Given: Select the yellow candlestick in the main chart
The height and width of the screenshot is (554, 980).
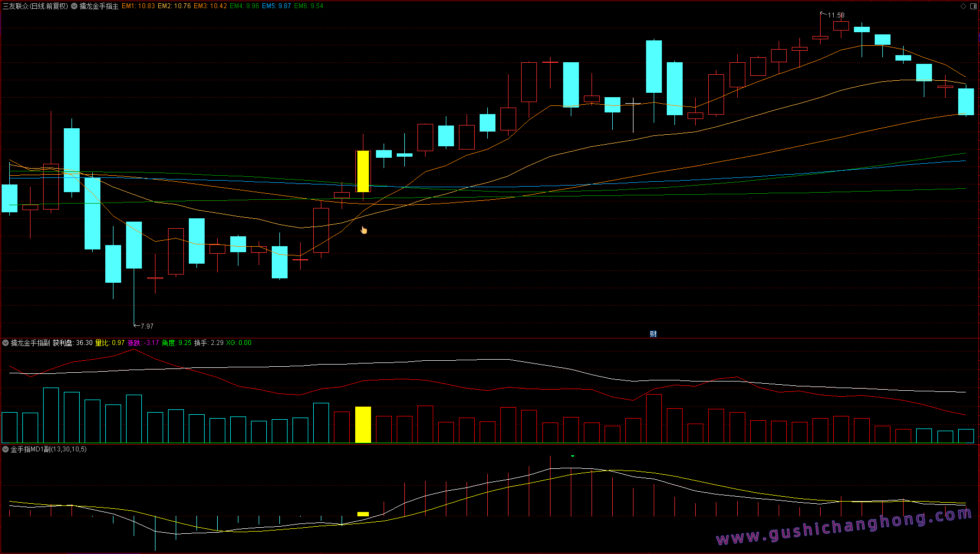Looking at the screenshot, I should click(363, 171).
